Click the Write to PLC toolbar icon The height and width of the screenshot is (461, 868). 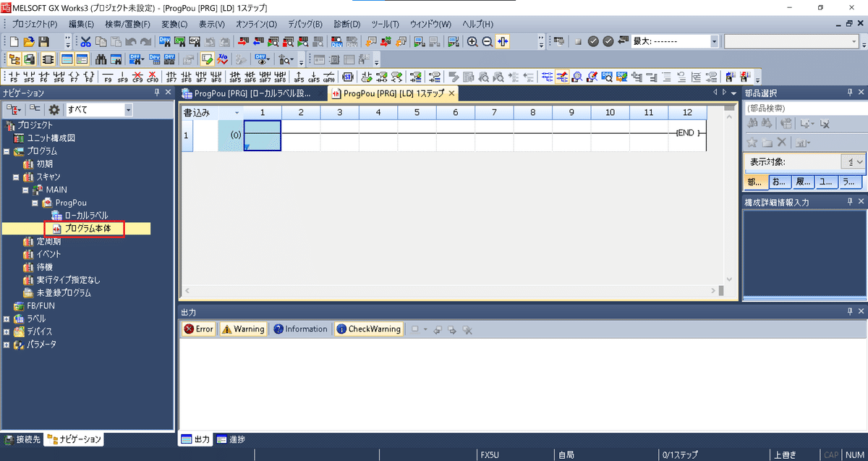(x=243, y=42)
